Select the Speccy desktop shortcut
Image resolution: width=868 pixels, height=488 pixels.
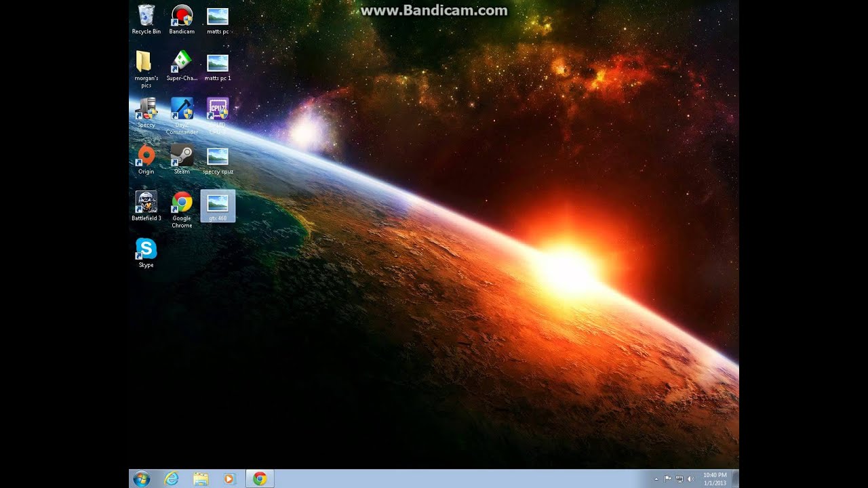pyautogui.click(x=146, y=113)
